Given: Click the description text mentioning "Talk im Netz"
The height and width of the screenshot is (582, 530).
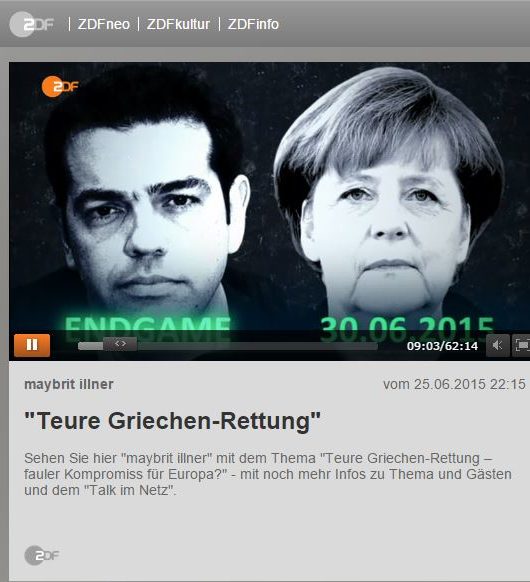Looking at the screenshot, I should point(268,474).
